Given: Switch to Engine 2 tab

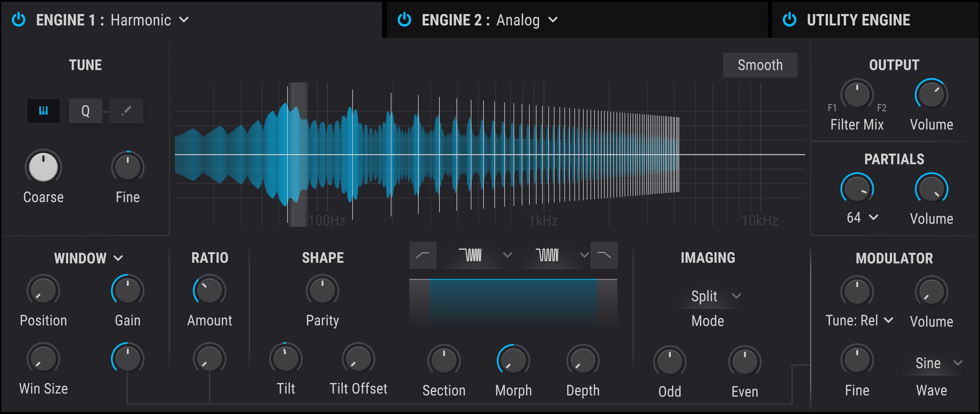Looking at the screenshot, I should coord(577,20).
